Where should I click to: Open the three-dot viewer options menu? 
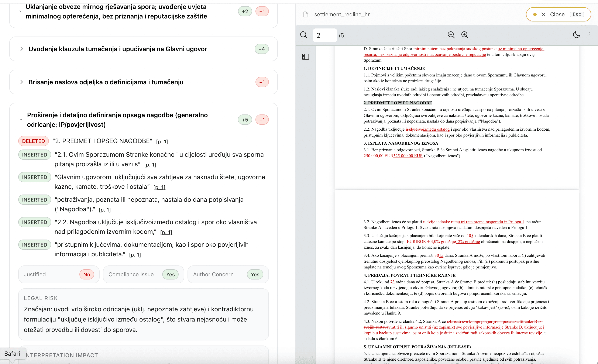coord(590,35)
